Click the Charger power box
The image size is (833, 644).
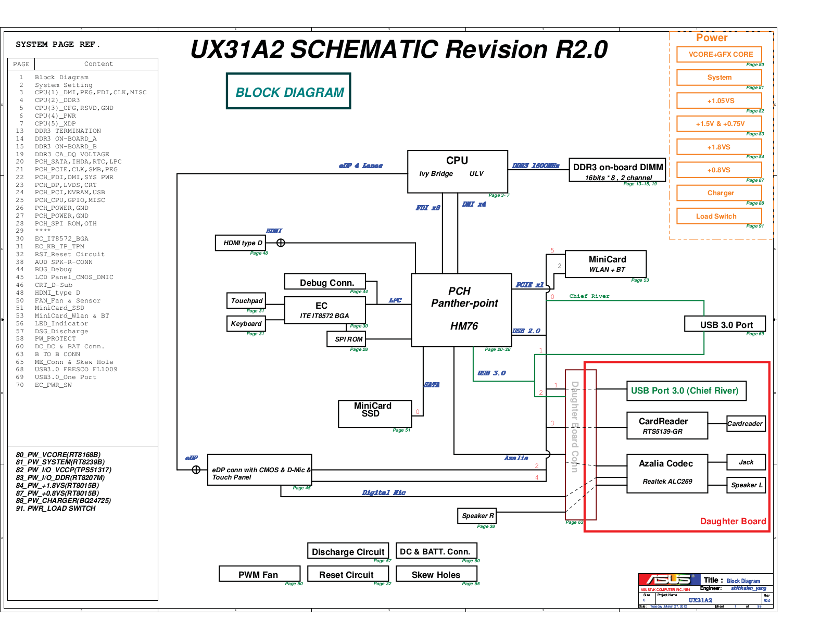(x=720, y=193)
